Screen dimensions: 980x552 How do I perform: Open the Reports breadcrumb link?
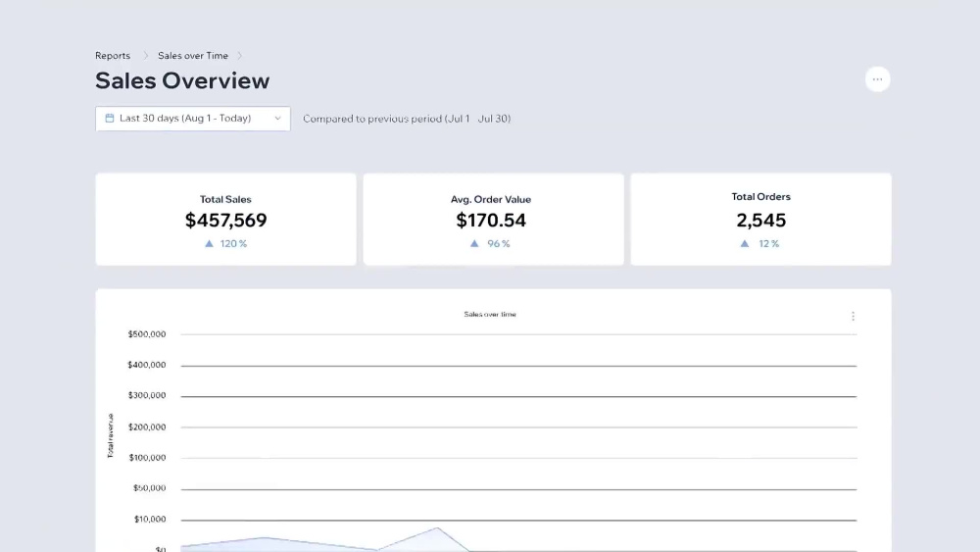tap(113, 56)
